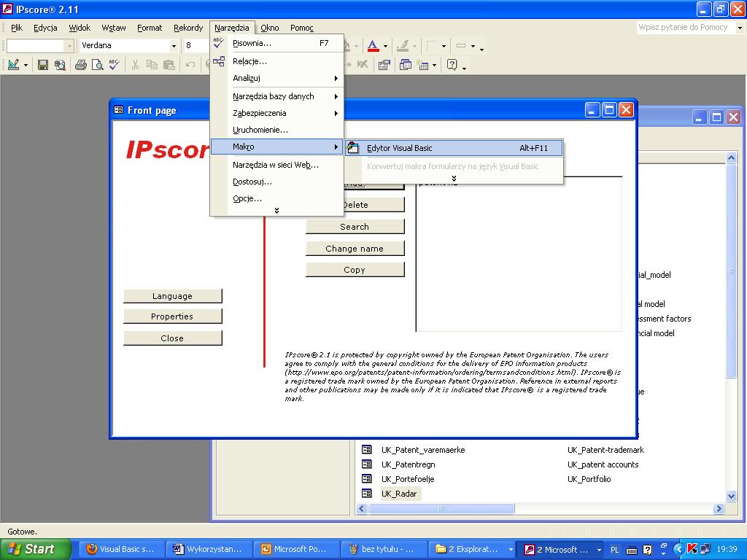747x560 pixels.
Task: Click the Print icon in the toolbar
Action: coord(81,65)
